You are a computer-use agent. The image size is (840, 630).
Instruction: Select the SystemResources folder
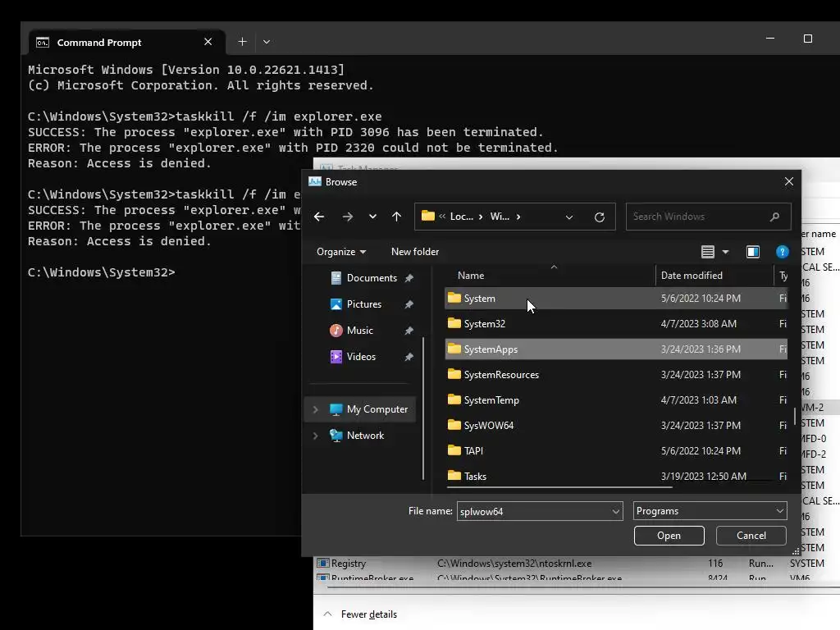coord(616,374)
